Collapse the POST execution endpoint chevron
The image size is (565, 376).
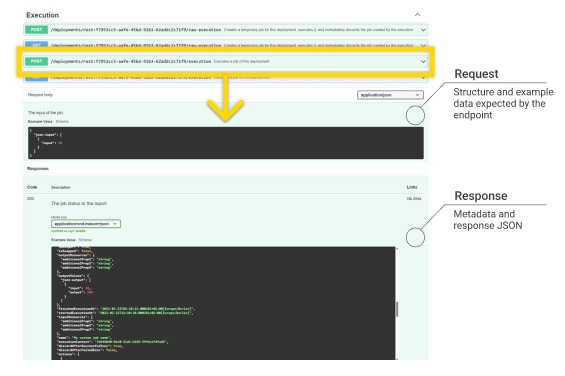coord(423,61)
